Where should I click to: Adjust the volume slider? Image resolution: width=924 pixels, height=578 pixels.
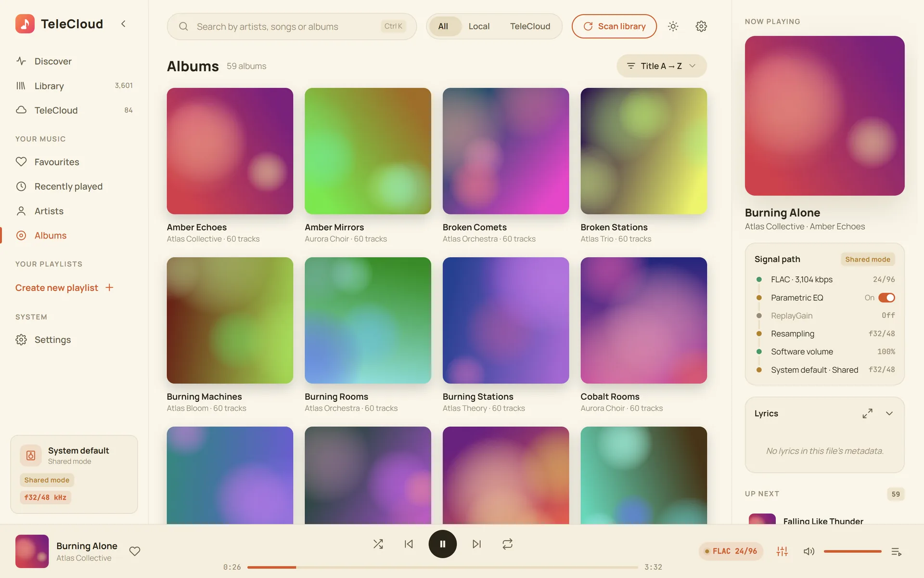tap(852, 552)
